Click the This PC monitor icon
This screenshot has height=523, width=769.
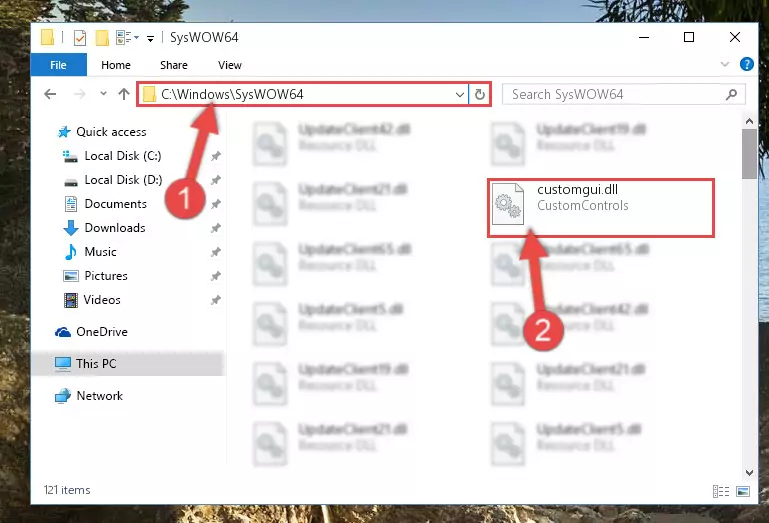pos(63,364)
